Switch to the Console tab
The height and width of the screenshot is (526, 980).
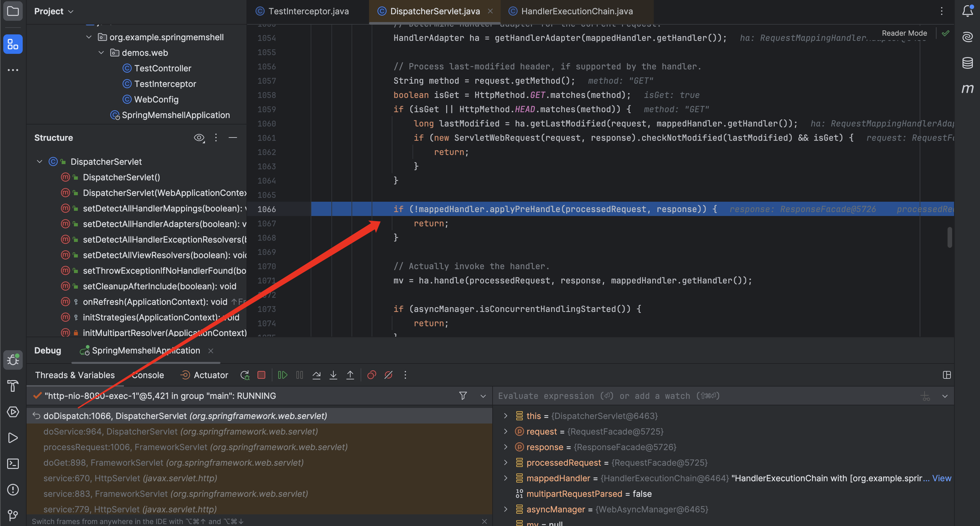[x=148, y=375]
